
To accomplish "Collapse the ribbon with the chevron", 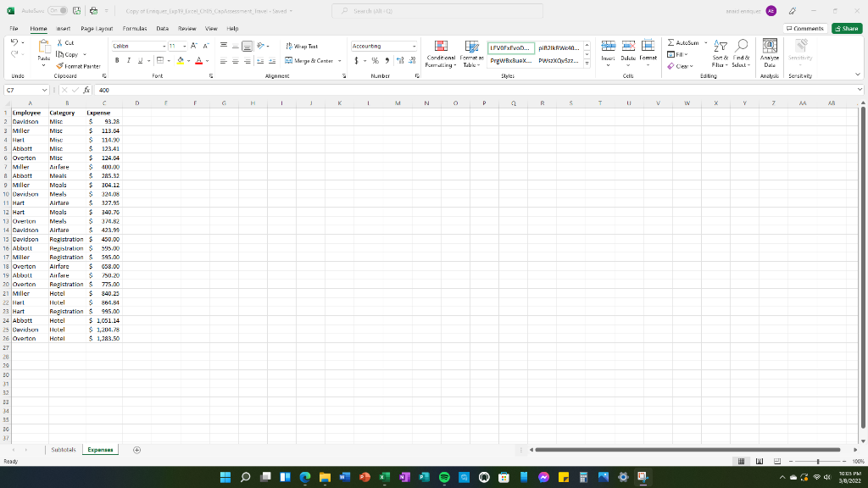I will 858,75.
